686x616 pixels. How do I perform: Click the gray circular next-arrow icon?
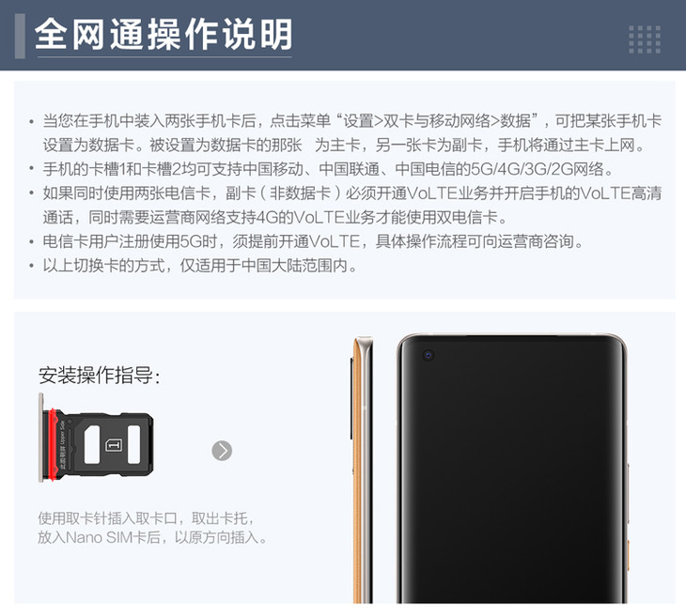click(222, 451)
